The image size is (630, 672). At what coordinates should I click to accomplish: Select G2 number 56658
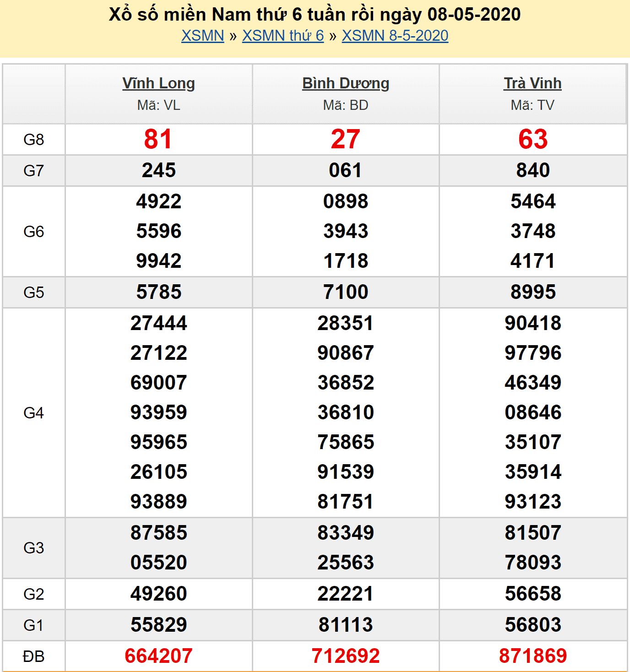click(533, 594)
